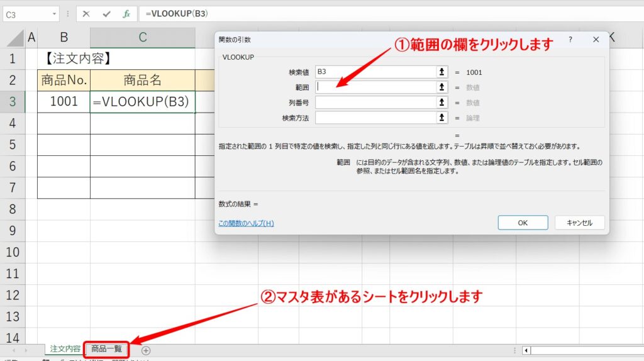Click the キャンセル button

(579, 223)
